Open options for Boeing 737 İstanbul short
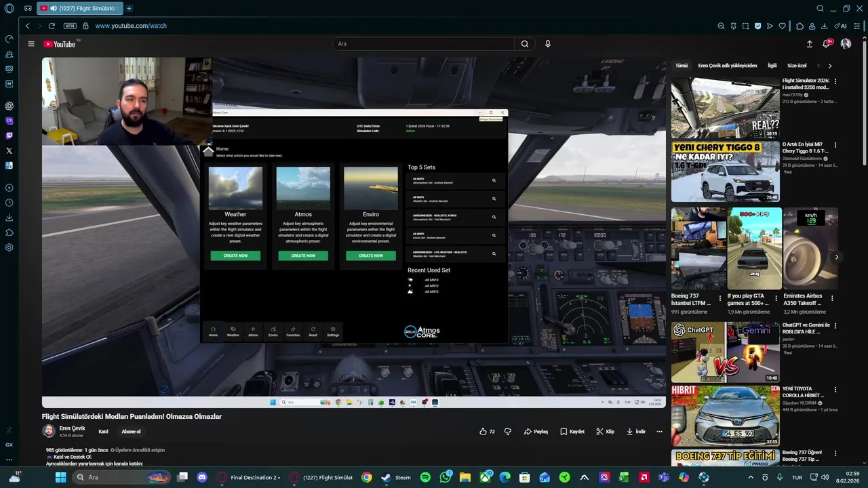This screenshot has width=868, height=488. point(722,298)
